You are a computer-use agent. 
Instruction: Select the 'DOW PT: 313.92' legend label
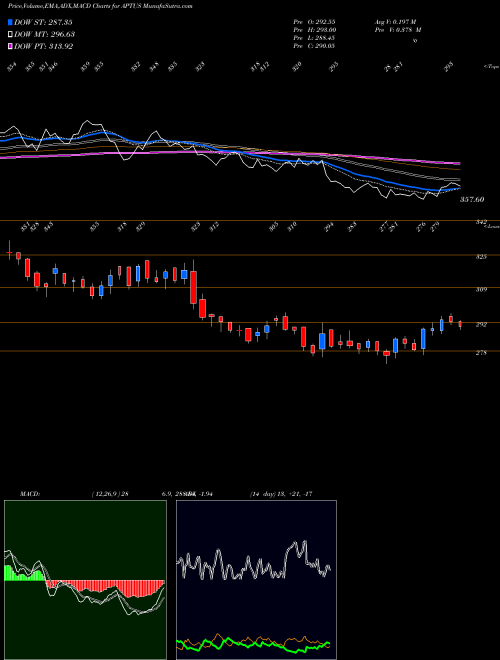click(44, 46)
